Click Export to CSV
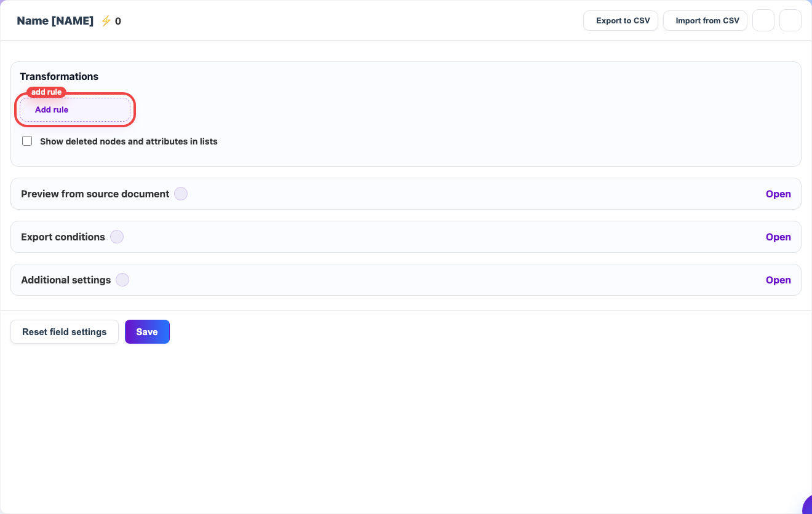Screen dimensions: 812x514 621,20
